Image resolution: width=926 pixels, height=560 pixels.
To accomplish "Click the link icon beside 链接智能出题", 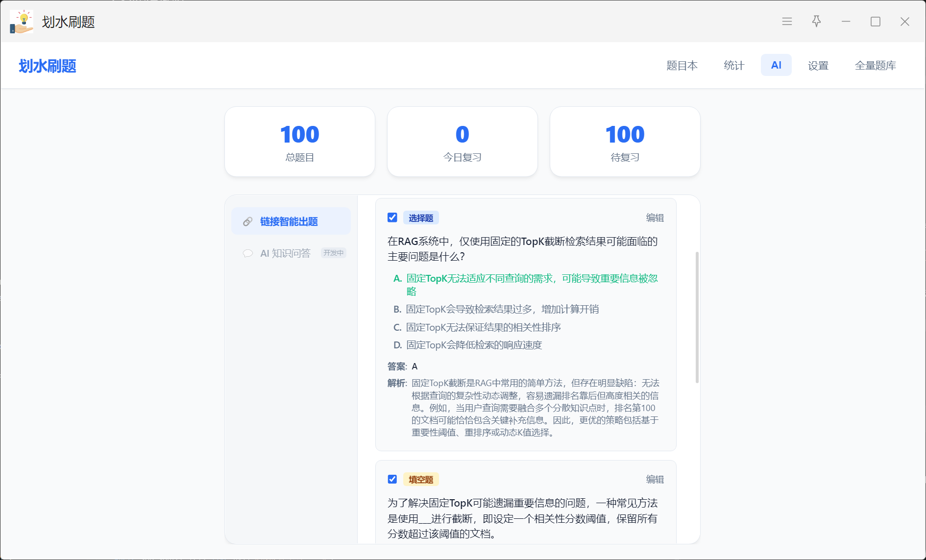I will [x=247, y=221].
